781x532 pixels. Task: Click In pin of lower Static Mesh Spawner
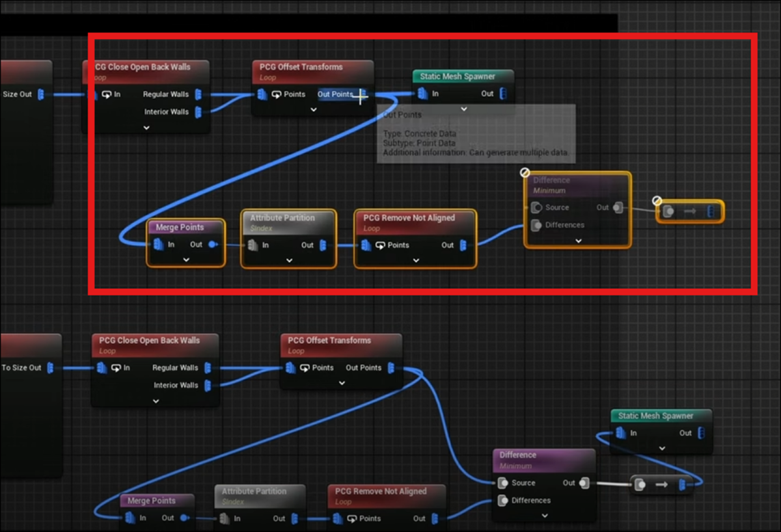click(621, 432)
